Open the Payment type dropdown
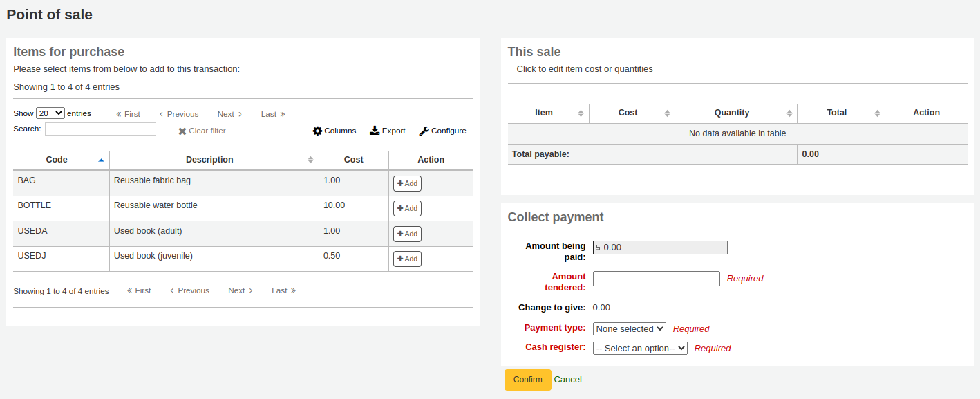980x399 pixels. [x=629, y=328]
